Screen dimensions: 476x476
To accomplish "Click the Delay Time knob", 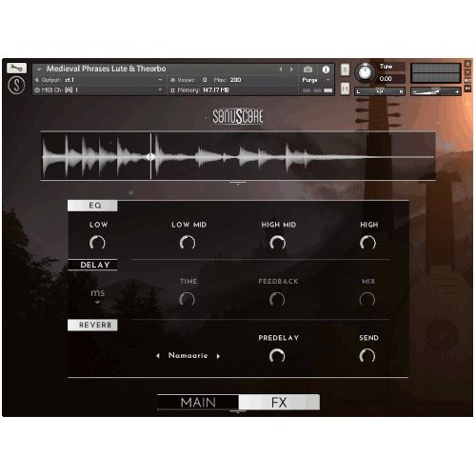I will pos(187,299).
